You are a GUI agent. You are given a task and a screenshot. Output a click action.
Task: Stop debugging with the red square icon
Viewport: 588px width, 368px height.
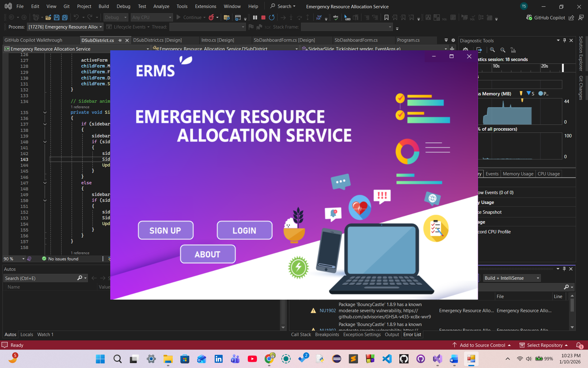coord(263,17)
